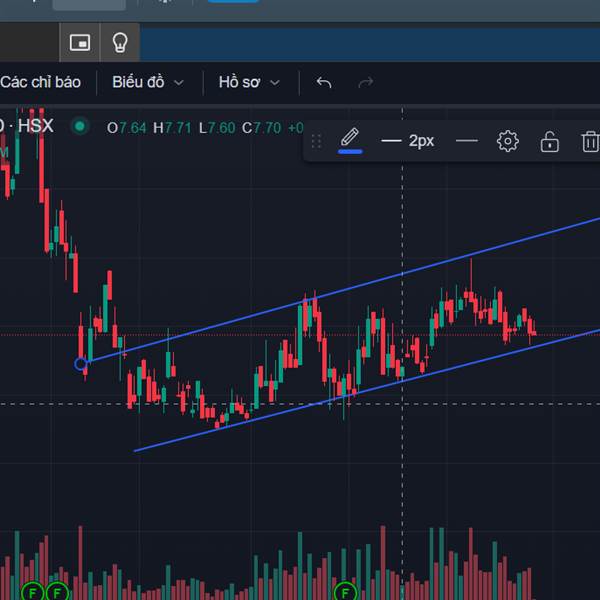Viewport: 600px width, 600px height.
Task: Open the picture-in-picture window icon
Action: pos(80,42)
